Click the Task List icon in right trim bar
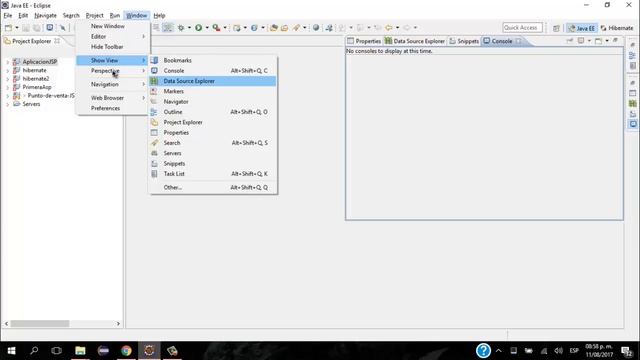640x360 pixels. coord(632,66)
